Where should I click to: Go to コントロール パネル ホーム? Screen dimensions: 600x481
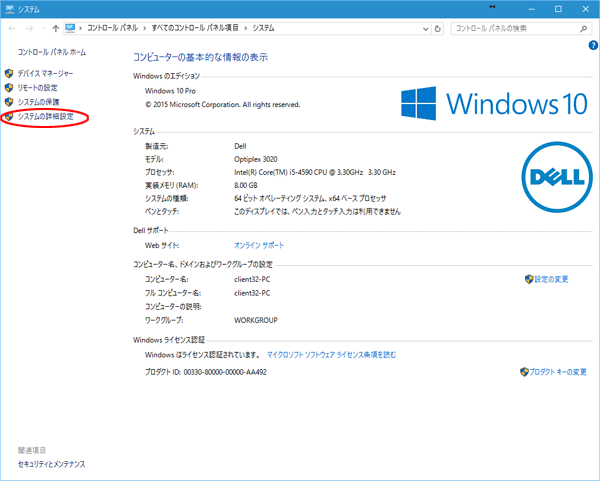pos(52,52)
